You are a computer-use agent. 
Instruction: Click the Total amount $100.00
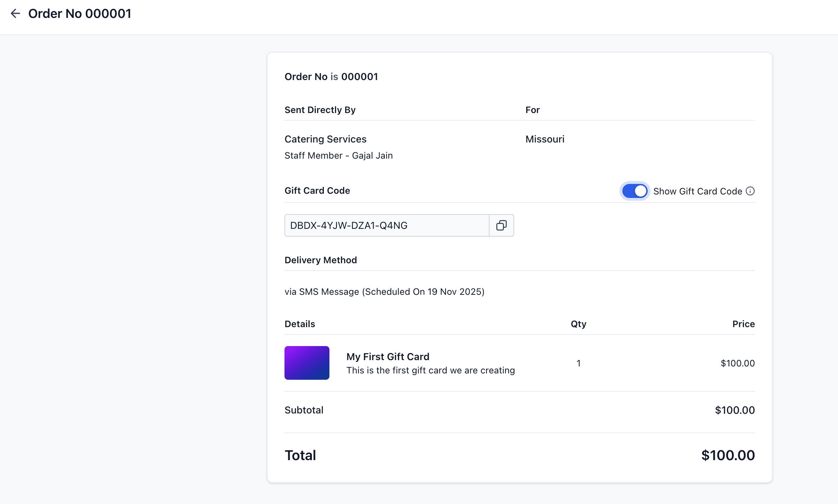pyautogui.click(x=728, y=455)
